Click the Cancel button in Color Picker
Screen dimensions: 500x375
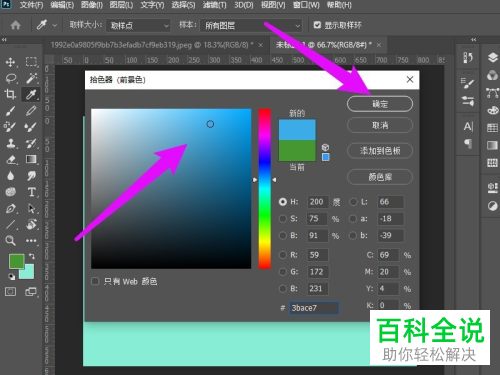(x=380, y=125)
